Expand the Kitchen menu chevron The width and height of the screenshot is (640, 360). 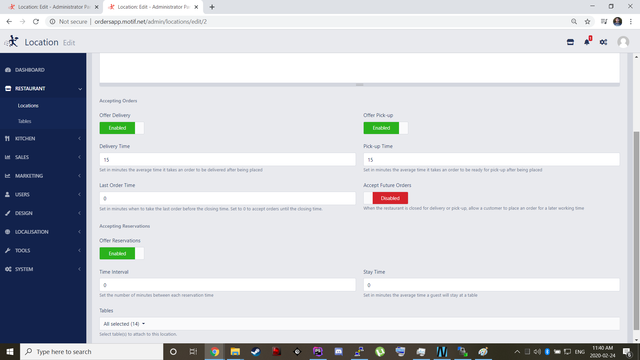click(80, 139)
